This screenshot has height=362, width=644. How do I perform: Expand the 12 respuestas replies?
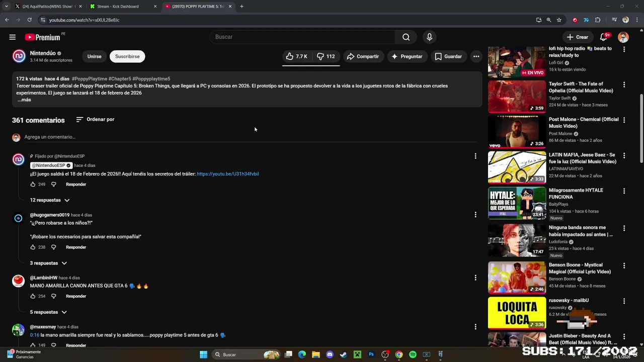(x=50, y=200)
